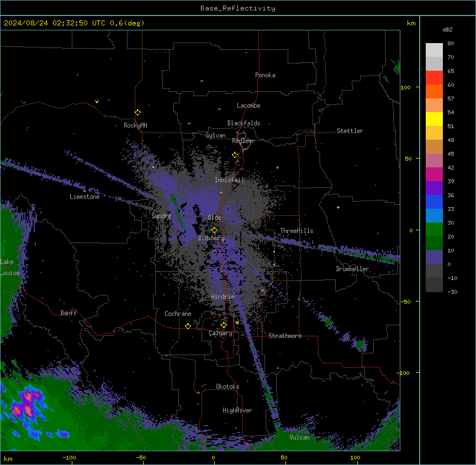Image resolution: width=476 pixels, height=465 pixels.
Task: Click the Sylvan label
Action: point(215,135)
